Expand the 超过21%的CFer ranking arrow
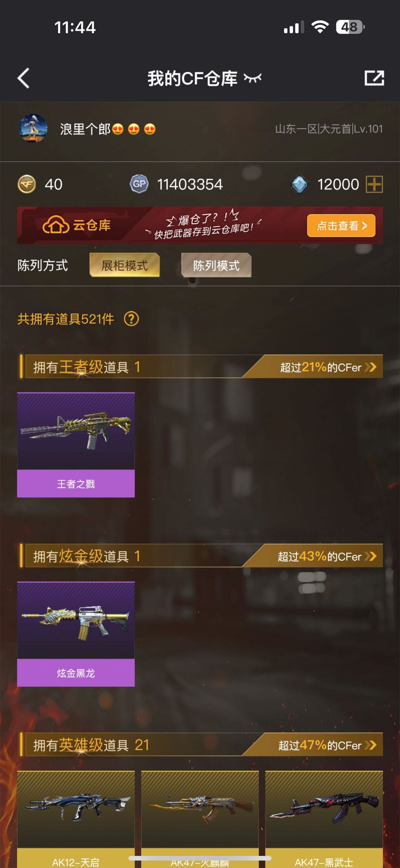Screen dimensions: 400x868 tap(370, 367)
